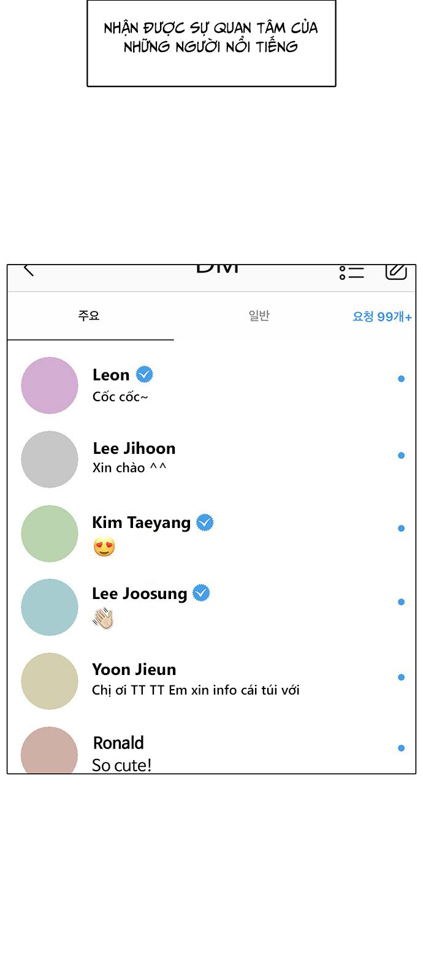Open Lee Jihoon's name link
Viewport: 423px width, 980px height.
click(134, 448)
